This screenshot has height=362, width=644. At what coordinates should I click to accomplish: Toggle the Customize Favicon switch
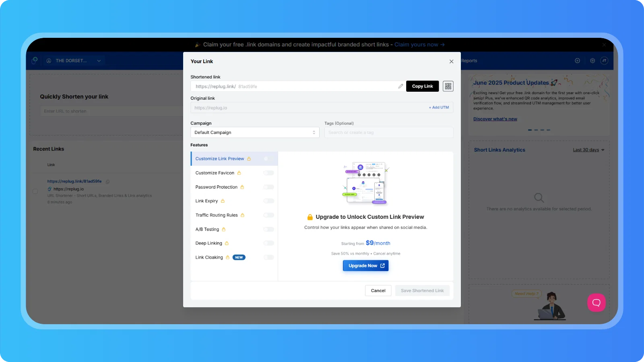(268, 173)
